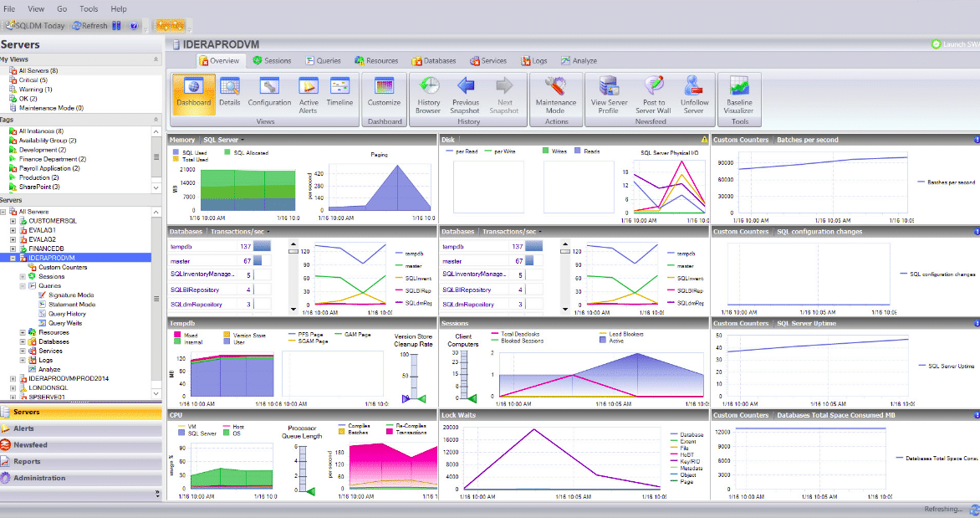
Task: Open the File menu
Action: coord(9,8)
